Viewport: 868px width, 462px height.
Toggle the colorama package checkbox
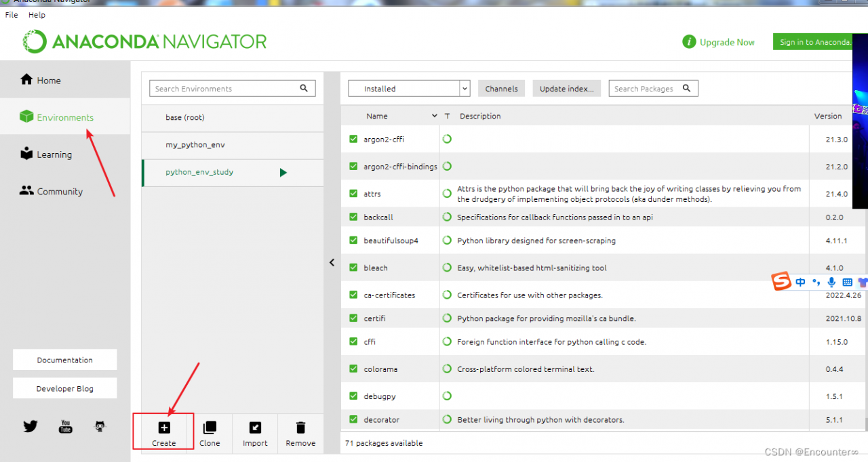tap(353, 369)
